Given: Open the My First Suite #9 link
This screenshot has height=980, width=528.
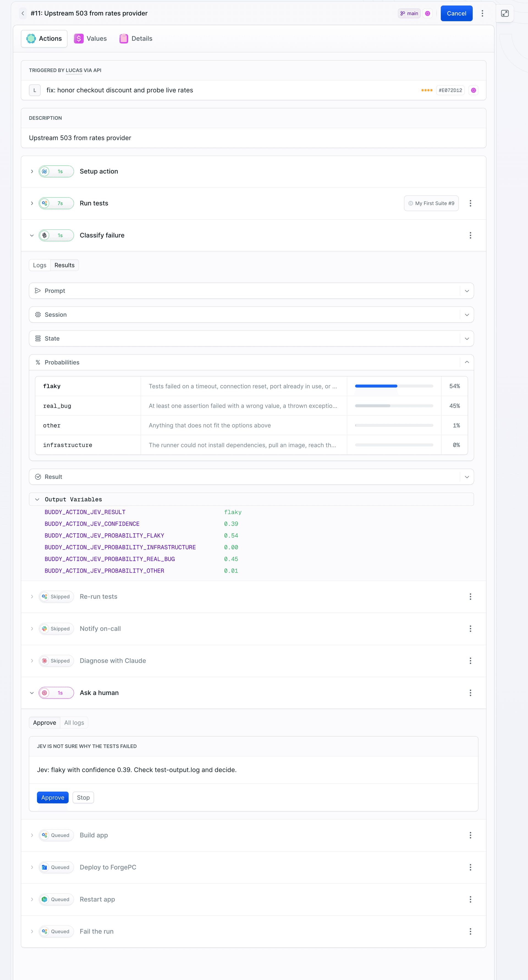Looking at the screenshot, I should click(x=431, y=203).
